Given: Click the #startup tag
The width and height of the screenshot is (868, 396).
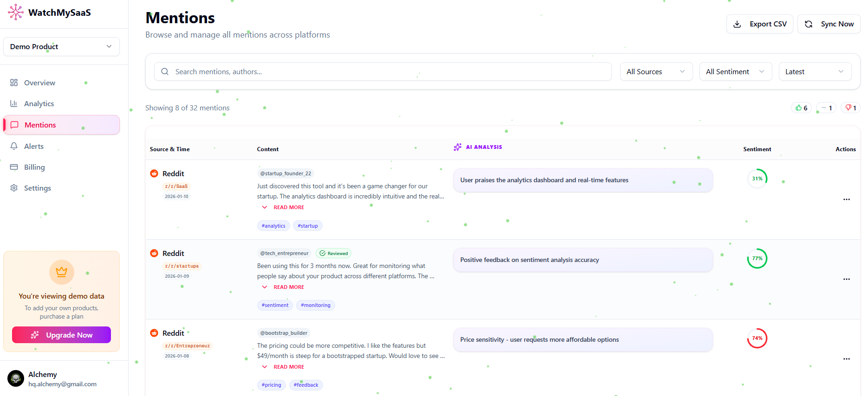Looking at the screenshot, I should 308,226.
